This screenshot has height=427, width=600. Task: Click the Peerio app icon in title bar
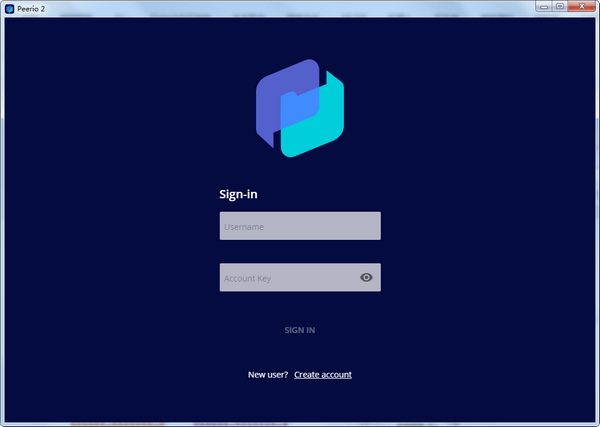pos(9,8)
